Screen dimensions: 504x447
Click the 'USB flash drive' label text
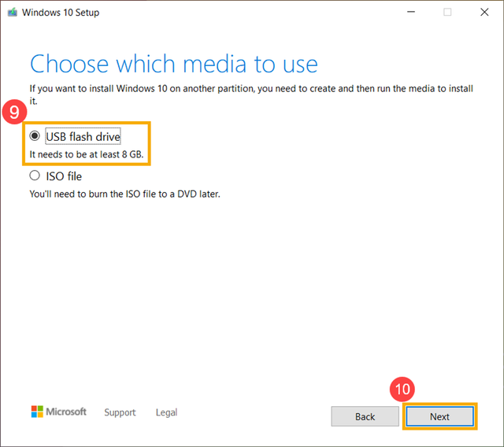(x=83, y=136)
